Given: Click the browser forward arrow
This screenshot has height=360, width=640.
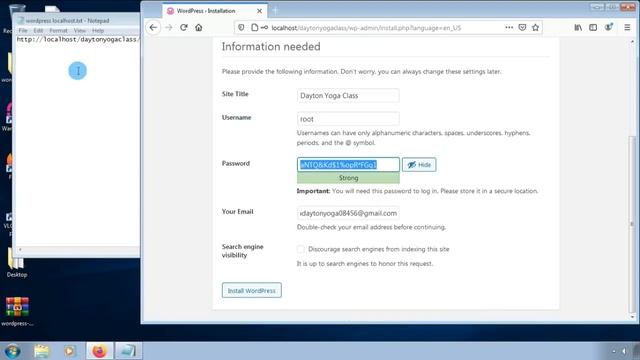Looking at the screenshot, I should [x=169, y=28].
